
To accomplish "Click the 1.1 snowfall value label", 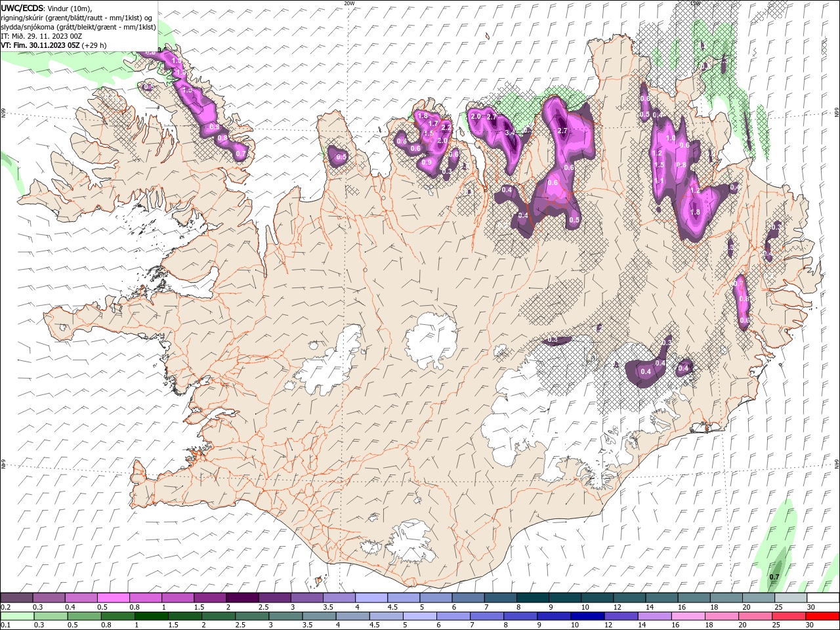I will coord(659,181).
